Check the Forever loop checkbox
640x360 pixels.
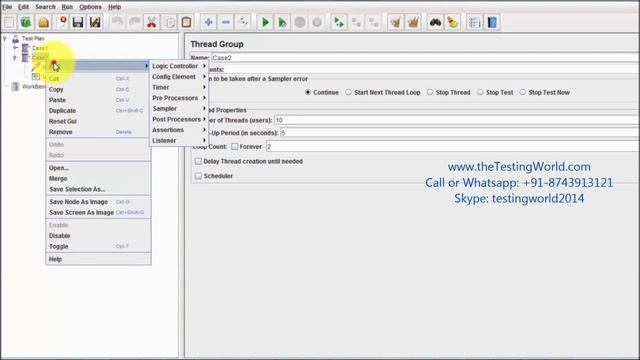coord(235,147)
